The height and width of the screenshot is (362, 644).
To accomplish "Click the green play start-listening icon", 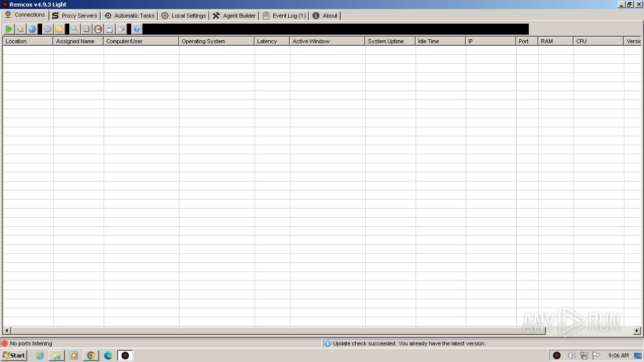I will (9, 29).
